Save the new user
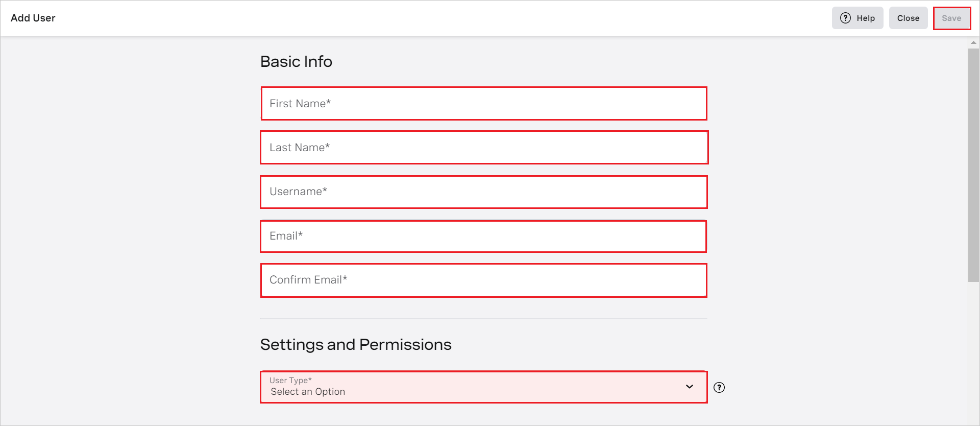This screenshot has width=980, height=426. (x=951, y=18)
